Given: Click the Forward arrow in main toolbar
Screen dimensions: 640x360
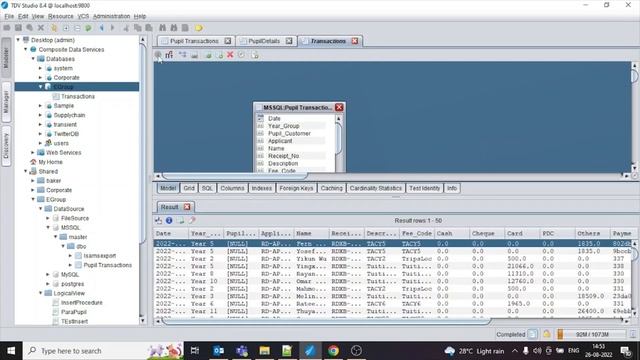Looking at the screenshot, I should [113, 28].
